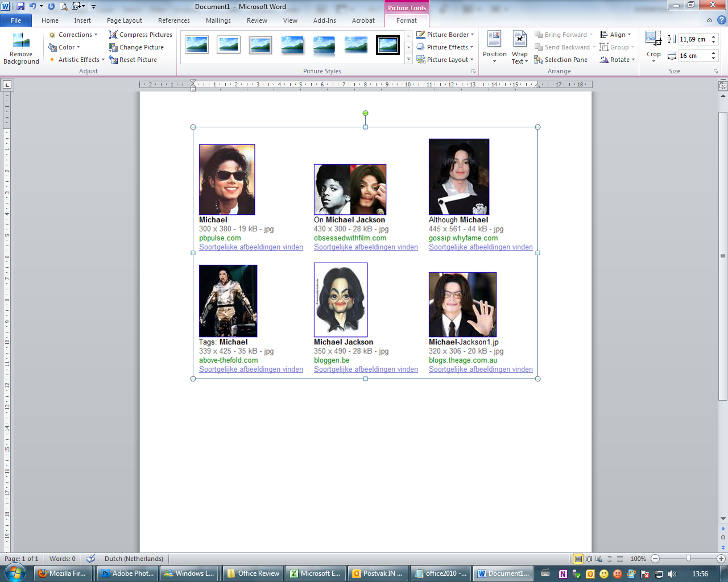Expand the Picture Styles gallery
This screenshot has height=582, width=728.
pos(408,60)
